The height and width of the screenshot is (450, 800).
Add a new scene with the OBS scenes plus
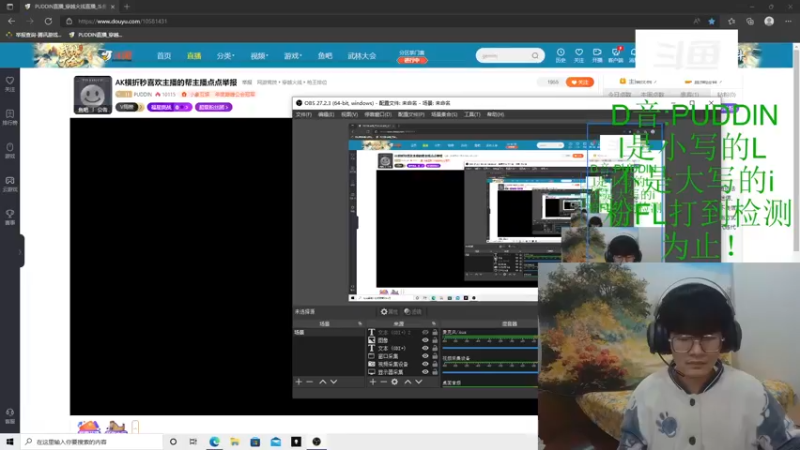point(299,382)
